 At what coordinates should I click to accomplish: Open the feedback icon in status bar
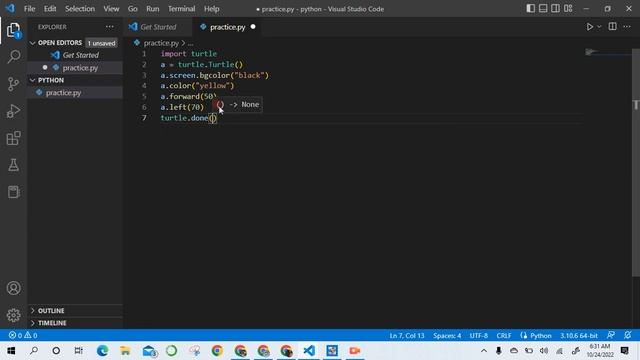pyautogui.click(x=611, y=335)
